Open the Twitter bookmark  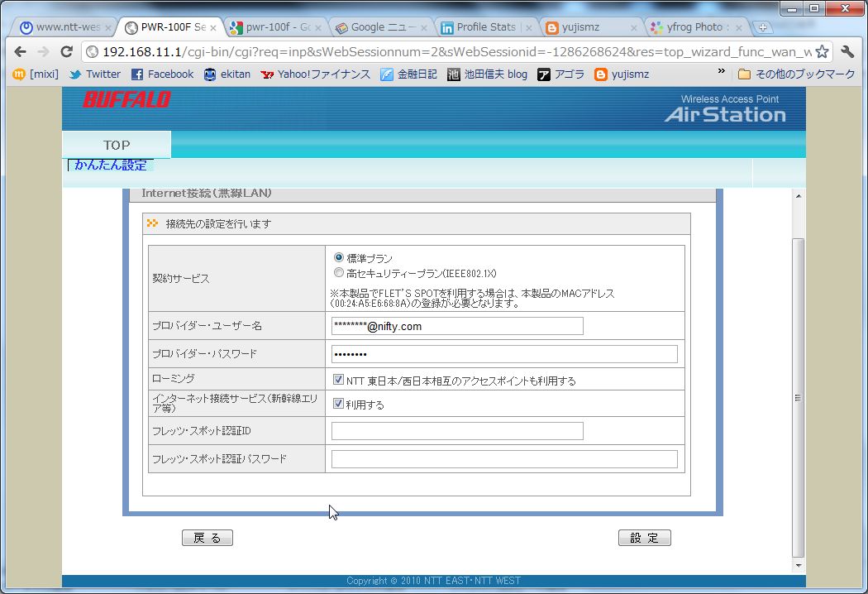[x=95, y=74]
